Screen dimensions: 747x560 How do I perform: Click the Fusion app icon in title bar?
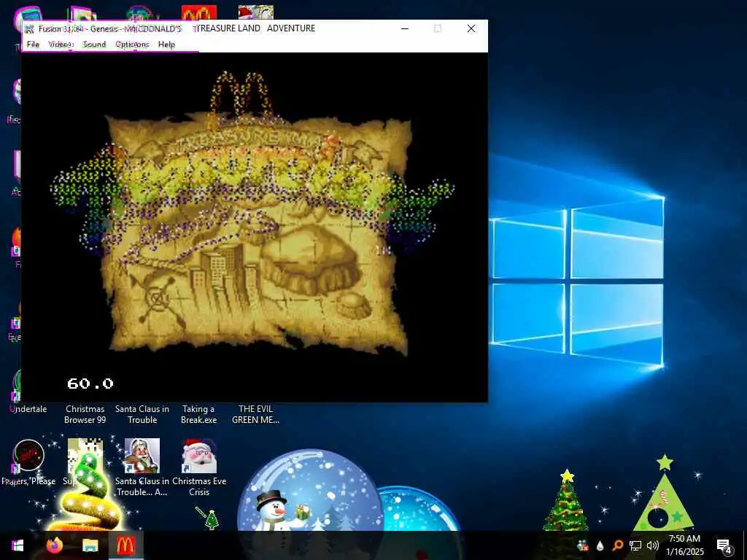pos(29,28)
